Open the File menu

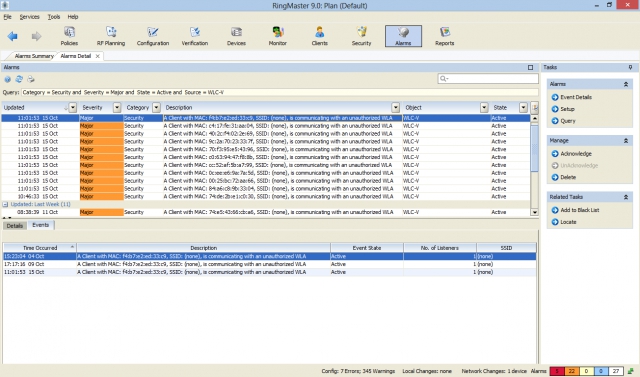(x=7, y=17)
